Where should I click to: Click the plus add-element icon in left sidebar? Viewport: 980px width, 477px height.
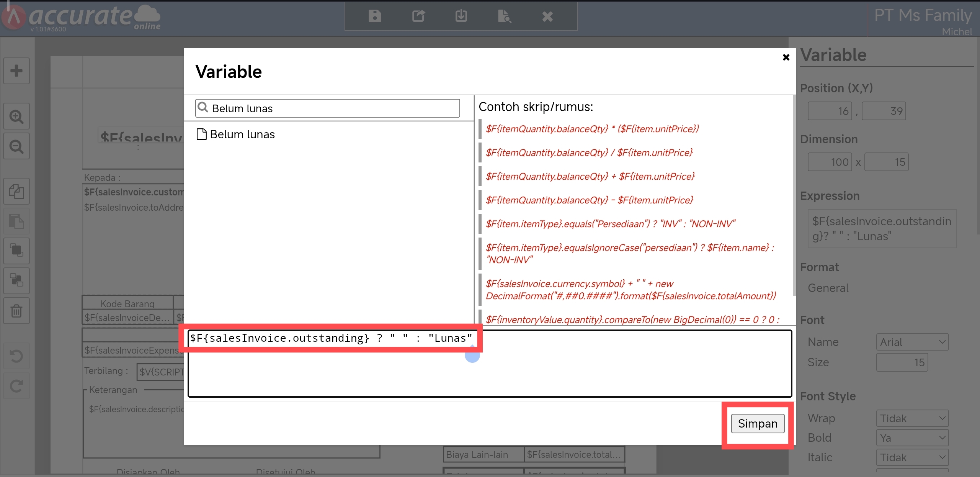[x=16, y=71]
